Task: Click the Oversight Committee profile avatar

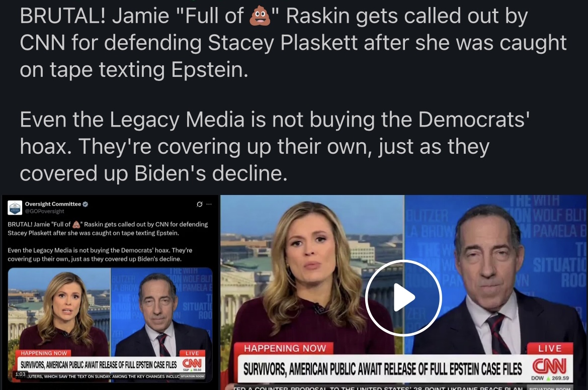Action: tap(15, 208)
